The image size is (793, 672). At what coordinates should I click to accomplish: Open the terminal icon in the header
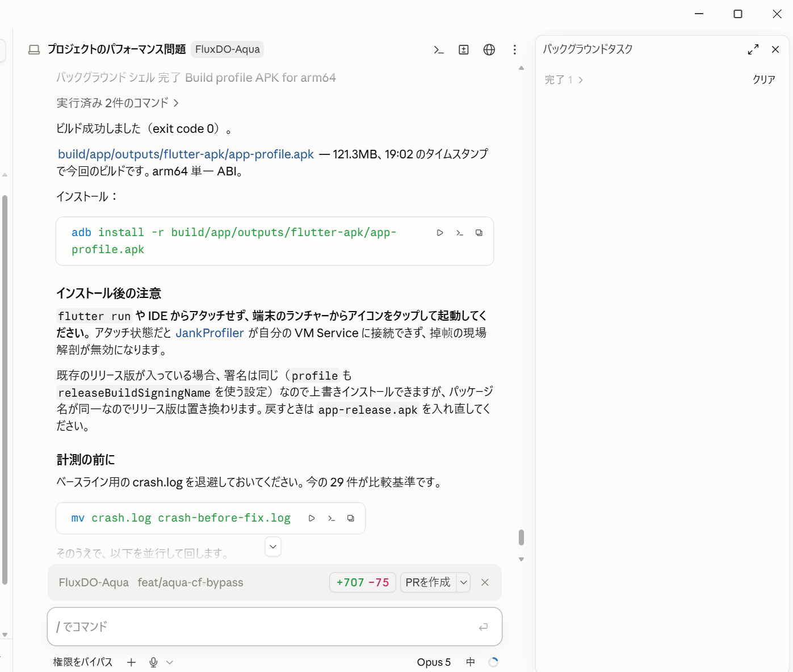(439, 50)
